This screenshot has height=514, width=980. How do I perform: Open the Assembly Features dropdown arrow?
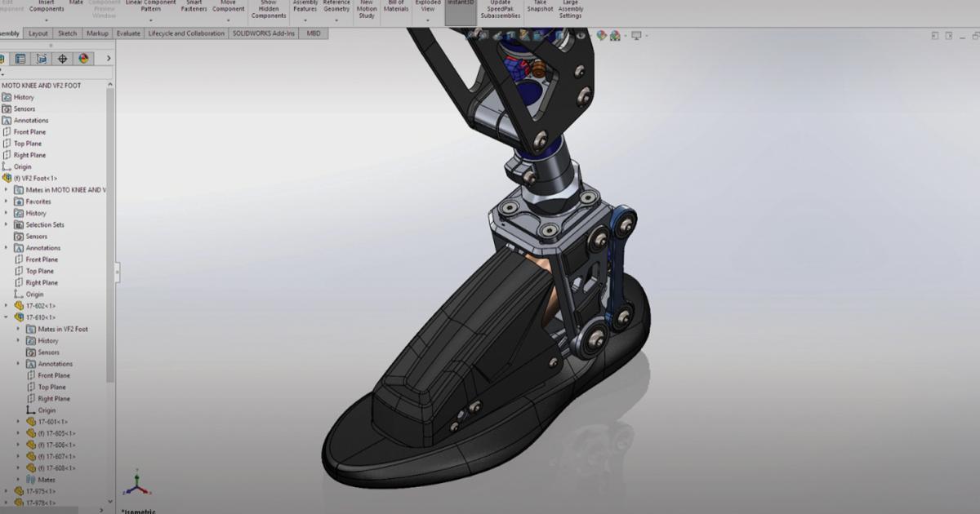305,20
